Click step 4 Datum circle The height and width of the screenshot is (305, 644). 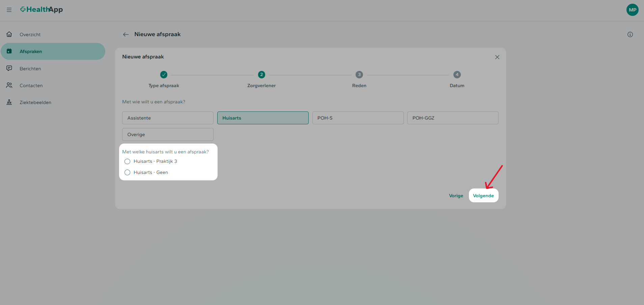457,75
